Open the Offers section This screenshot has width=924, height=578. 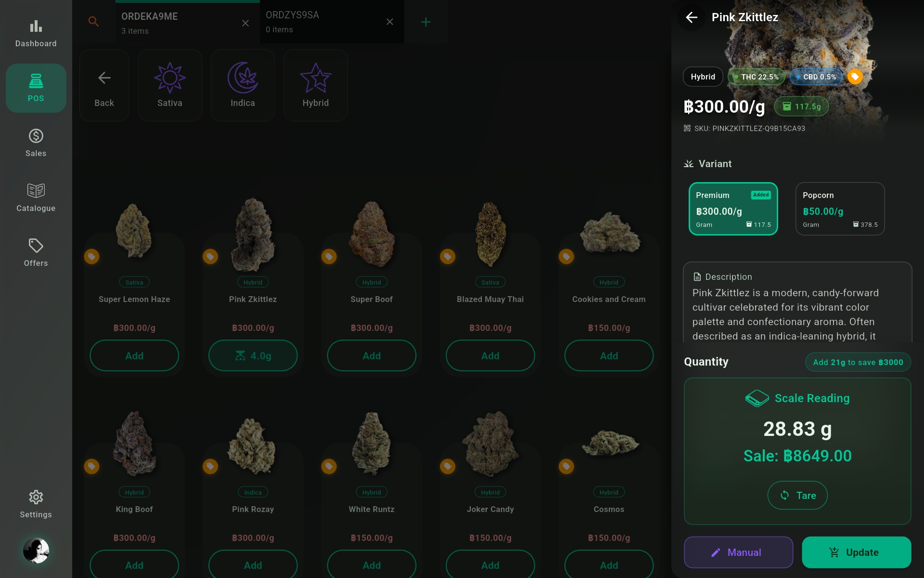click(x=36, y=252)
